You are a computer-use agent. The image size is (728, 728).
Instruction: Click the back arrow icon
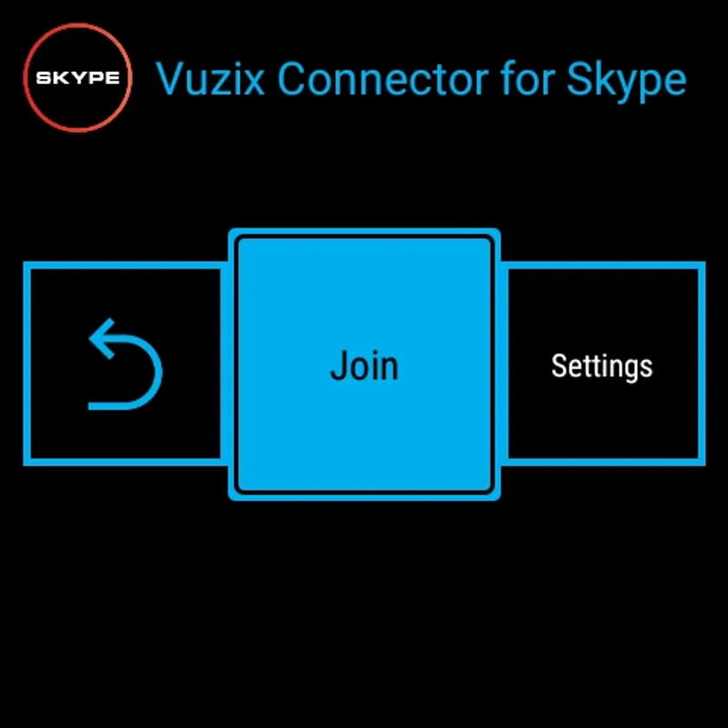[x=126, y=364]
